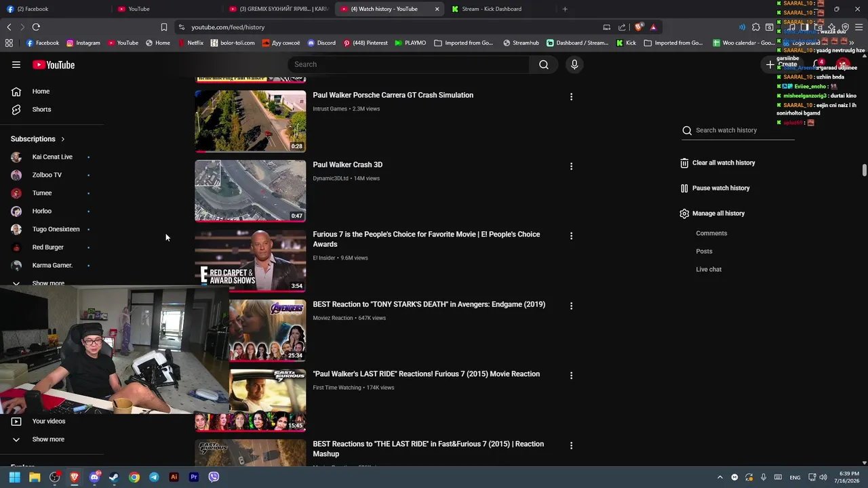Open three-dot menu for Furious 7 People's Choice video
Viewport: 868px width, 488px height.
coord(571,236)
